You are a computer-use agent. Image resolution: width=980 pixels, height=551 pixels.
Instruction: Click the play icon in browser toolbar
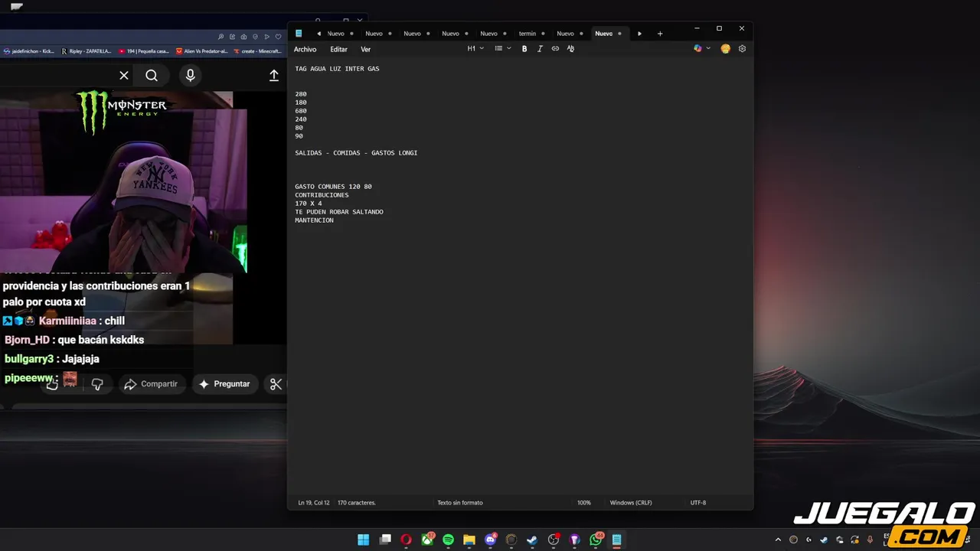[x=266, y=37]
